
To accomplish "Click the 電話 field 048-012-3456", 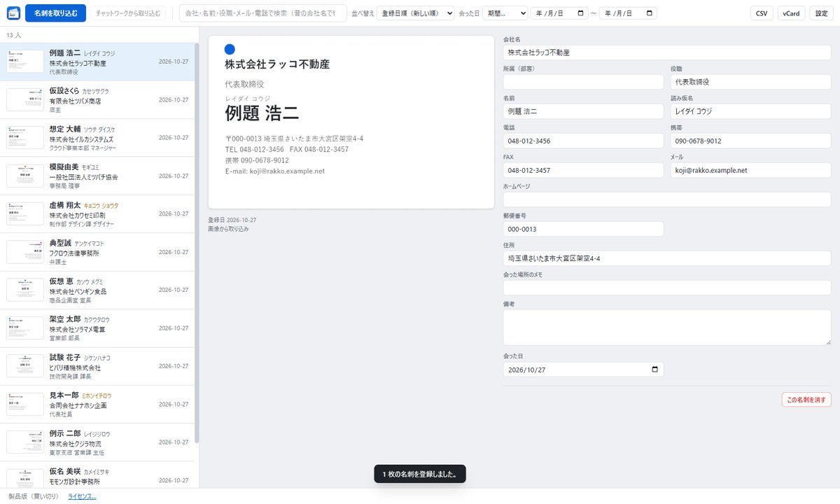I will 583,141.
